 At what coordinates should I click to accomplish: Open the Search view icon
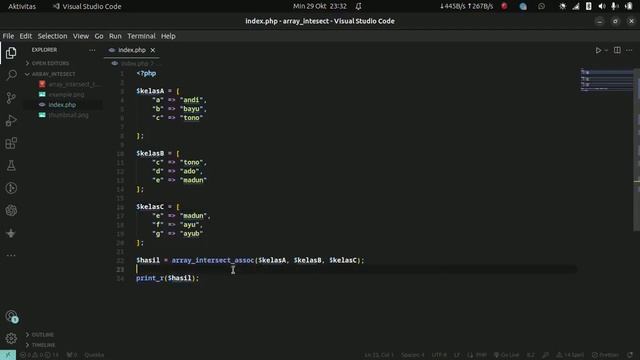click(11, 75)
